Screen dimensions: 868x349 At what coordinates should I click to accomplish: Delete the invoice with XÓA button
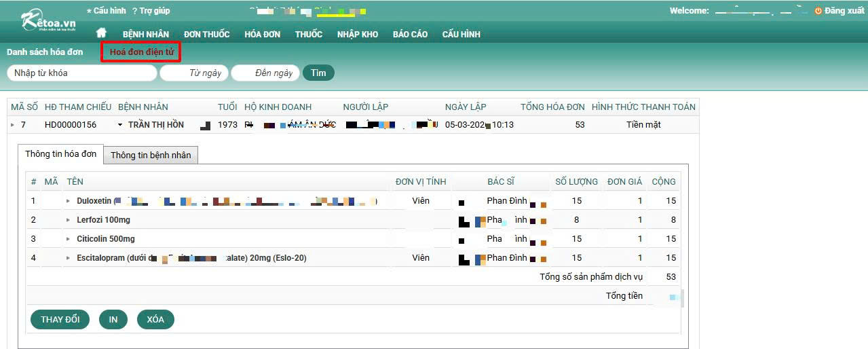(x=155, y=320)
